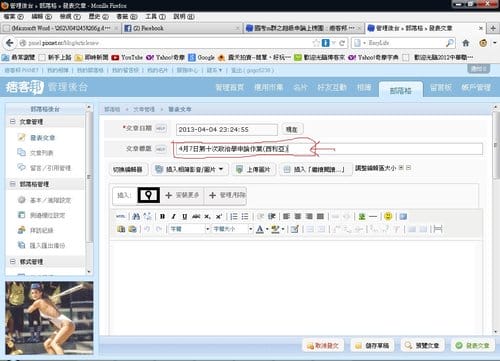The image size is (500, 361).
Task: Click the black map-pin insert icon
Action: (x=149, y=195)
